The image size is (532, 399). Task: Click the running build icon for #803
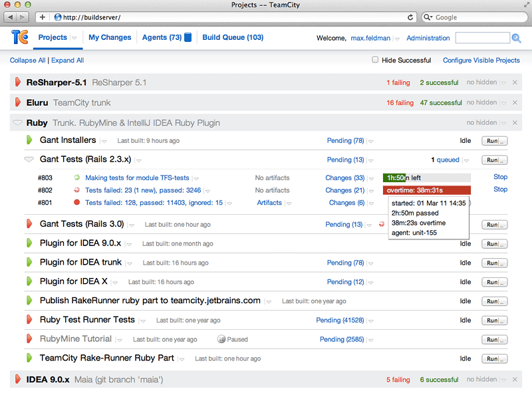point(77,178)
